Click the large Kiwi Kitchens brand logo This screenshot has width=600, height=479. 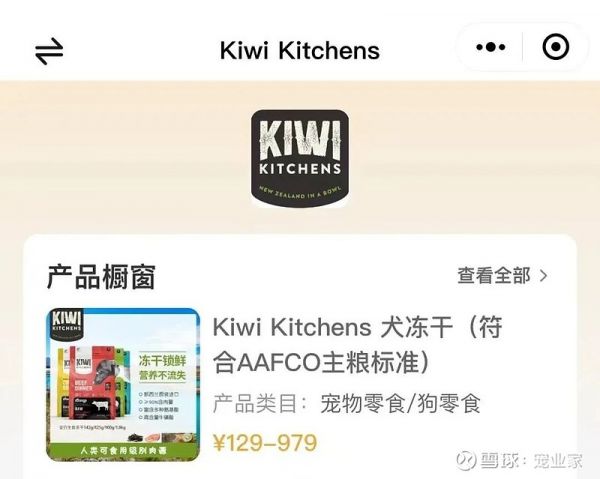(x=300, y=158)
